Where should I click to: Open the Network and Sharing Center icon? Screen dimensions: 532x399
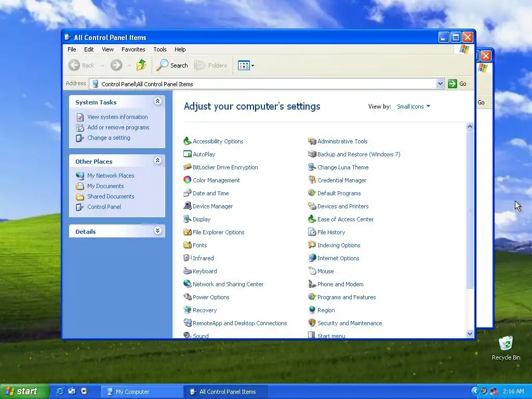pos(187,284)
